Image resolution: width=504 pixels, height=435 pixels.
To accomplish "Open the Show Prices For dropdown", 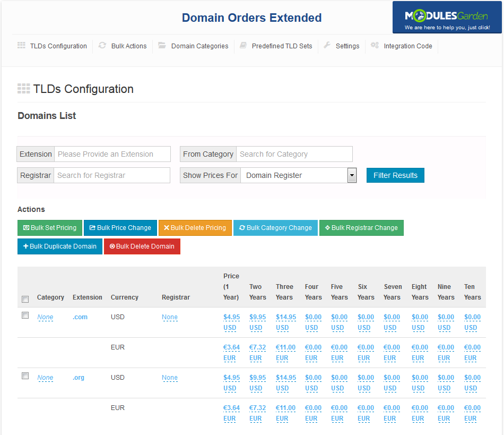I will [299, 175].
